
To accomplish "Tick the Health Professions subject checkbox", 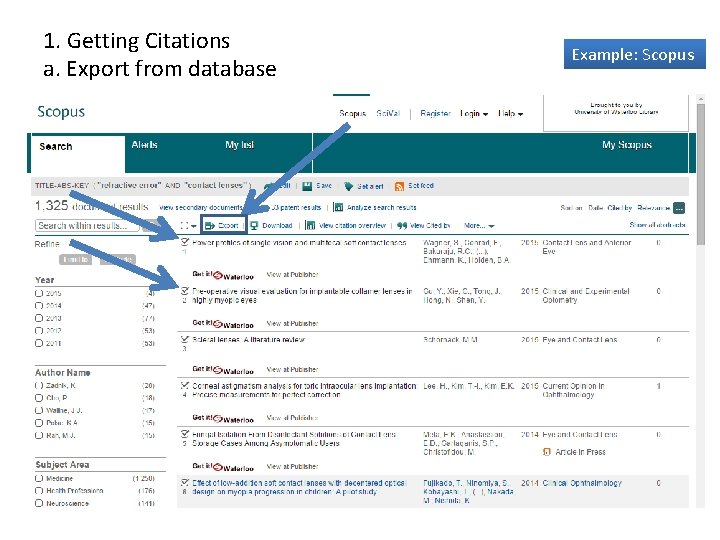I will 39,491.
